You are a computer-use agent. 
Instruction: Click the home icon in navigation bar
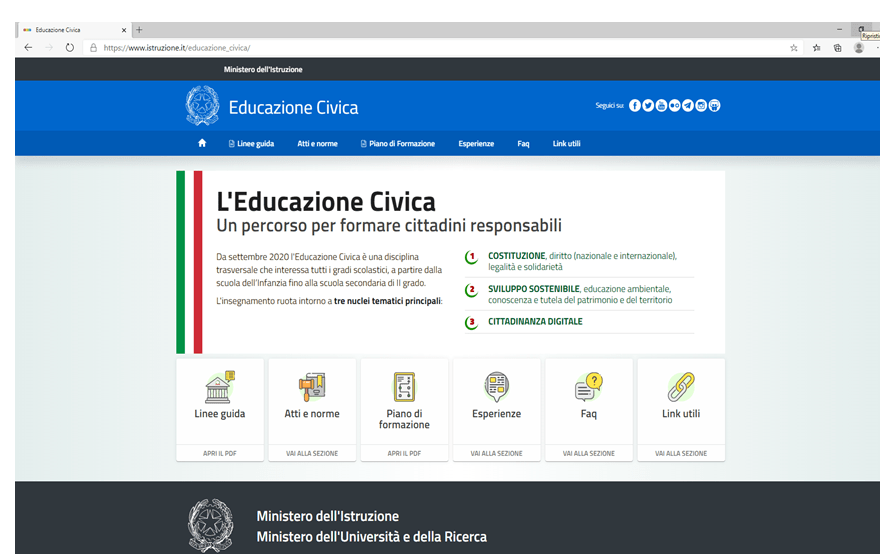(x=202, y=143)
